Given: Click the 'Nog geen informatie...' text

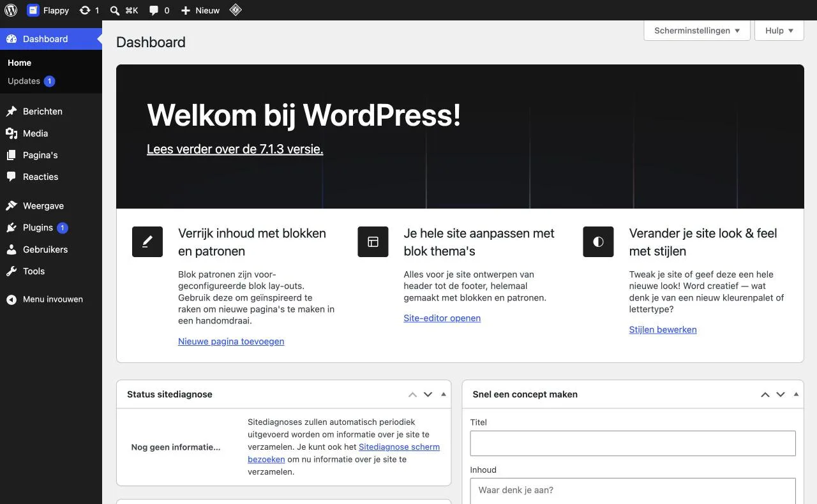Looking at the screenshot, I should point(176,447).
